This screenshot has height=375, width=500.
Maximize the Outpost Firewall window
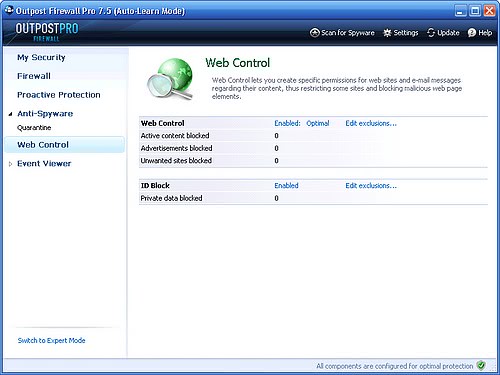point(475,11)
